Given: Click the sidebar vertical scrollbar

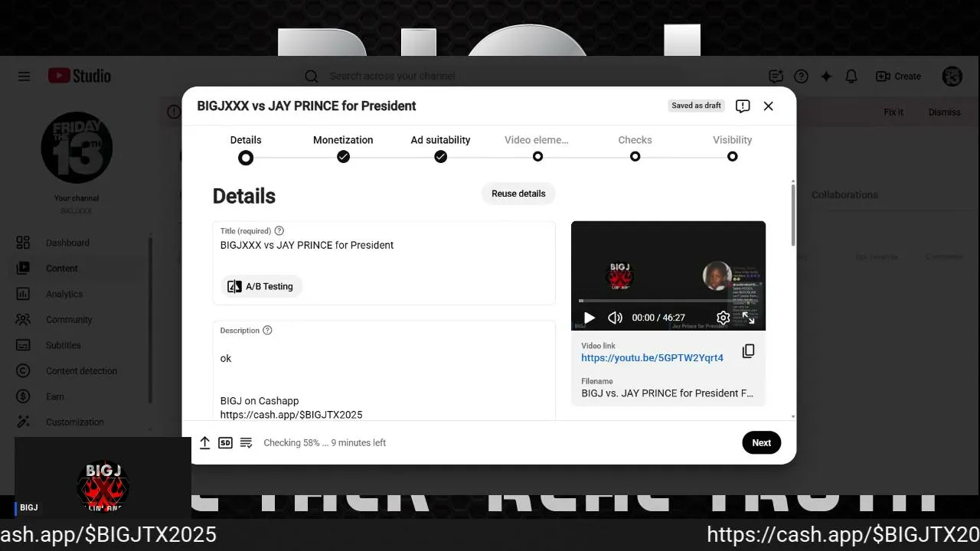Looking at the screenshot, I should 150,320.
